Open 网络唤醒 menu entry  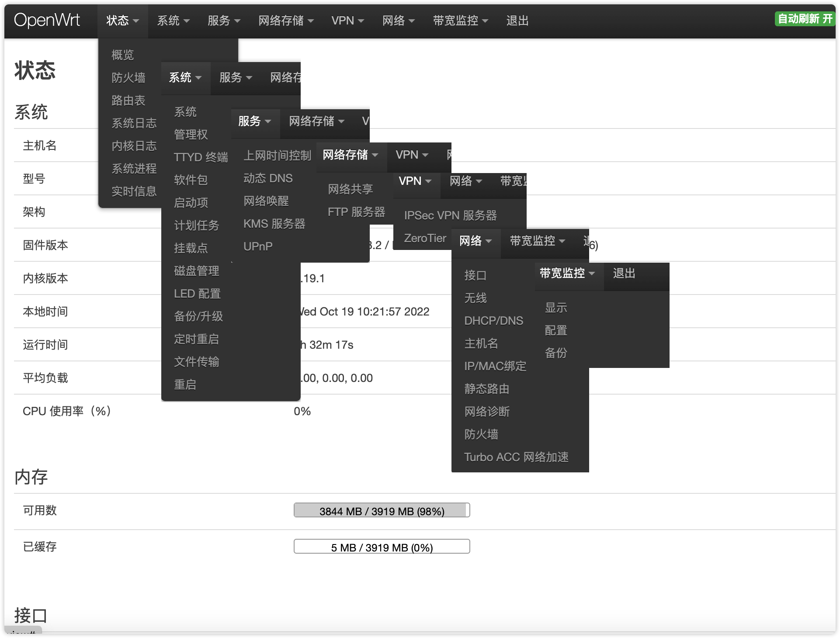pos(266,201)
